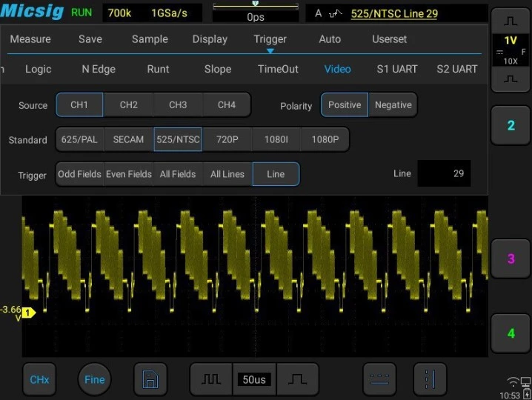This screenshot has height=400, width=532.
Task: Open the WiFi status icon
Action: click(513, 381)
